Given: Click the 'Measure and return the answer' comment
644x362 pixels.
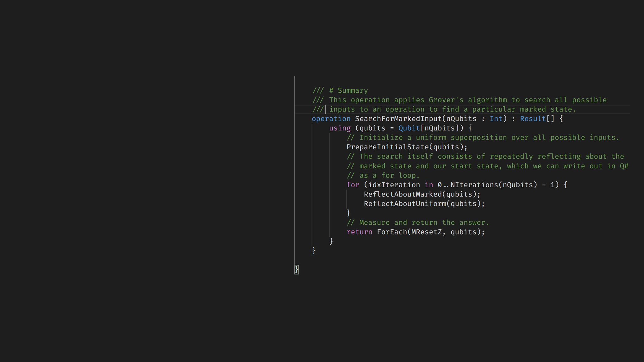Looking at the screenshot, I should pos(418,223).
